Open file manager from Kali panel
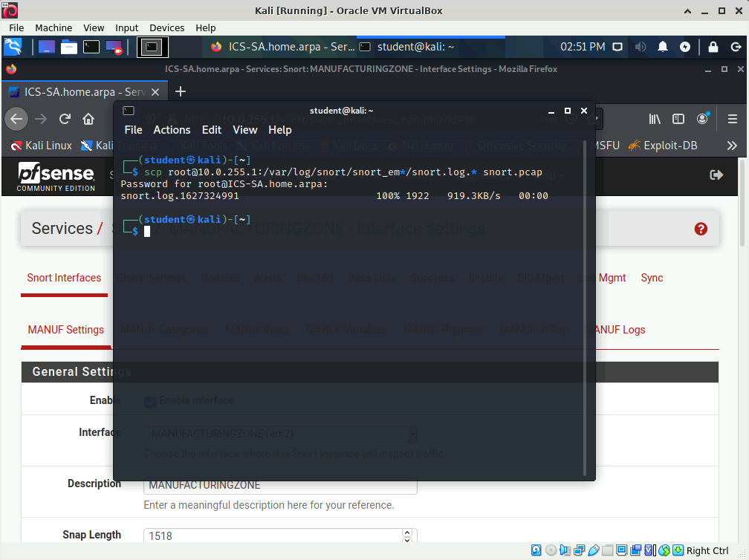This screenshot has height=560, width=749. 69,47
